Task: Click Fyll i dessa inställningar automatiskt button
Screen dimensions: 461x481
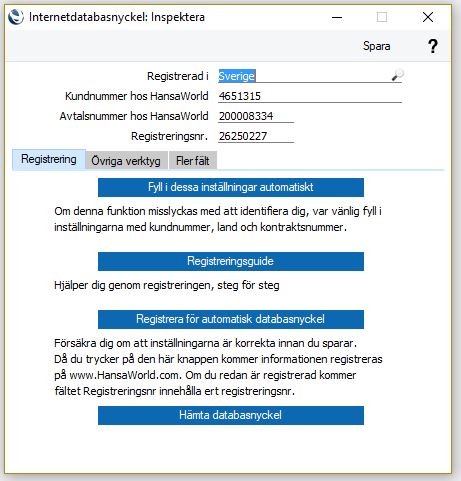Action: pos(231,187)
